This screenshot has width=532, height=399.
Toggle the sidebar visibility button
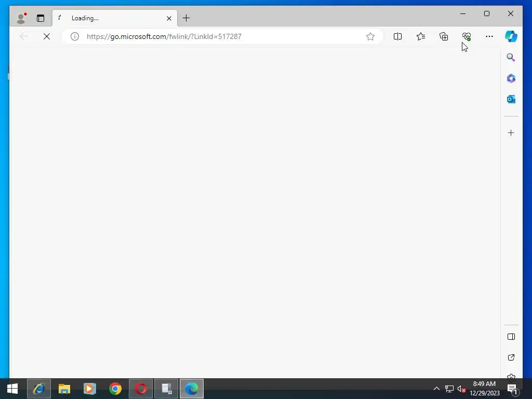coord(511,337)
